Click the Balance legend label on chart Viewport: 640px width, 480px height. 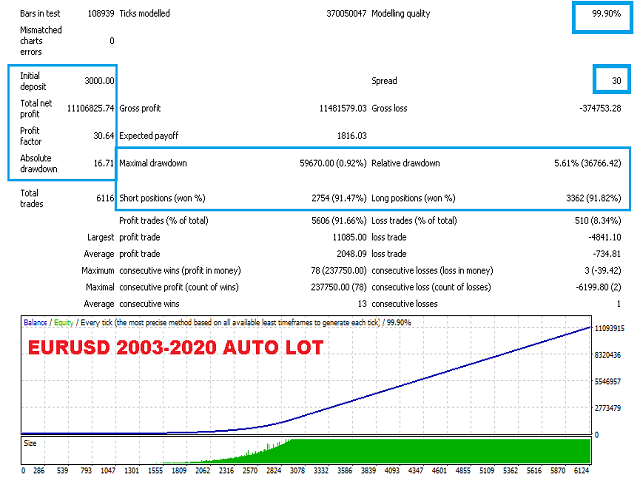[x=35, y=322]
